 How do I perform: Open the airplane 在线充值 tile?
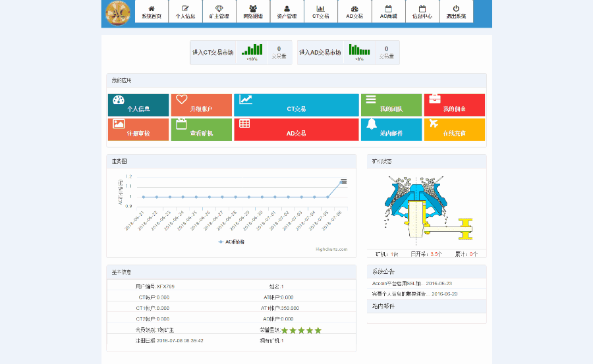454,130
